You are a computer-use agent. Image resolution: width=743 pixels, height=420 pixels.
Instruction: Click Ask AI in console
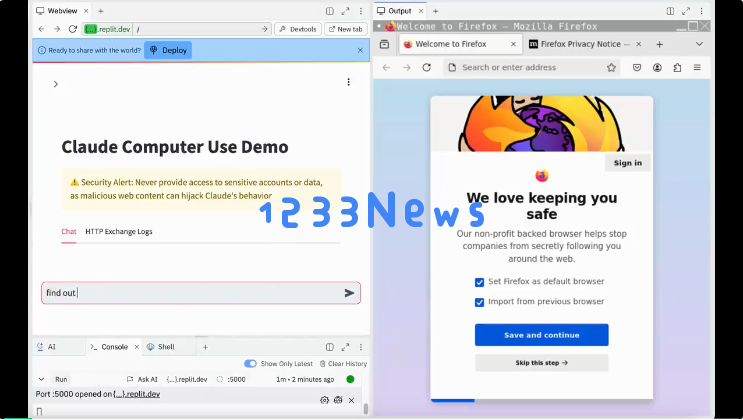pyautogui.click(x=142, y=379)
